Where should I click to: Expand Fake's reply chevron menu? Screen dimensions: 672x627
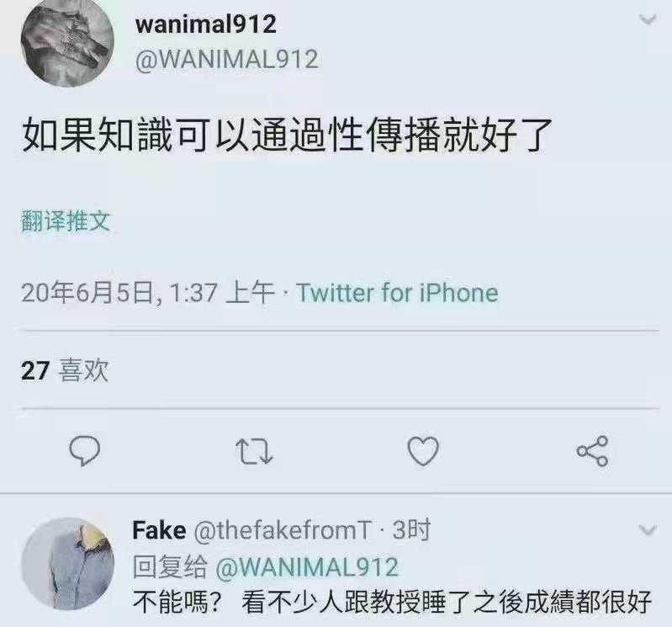648,530
